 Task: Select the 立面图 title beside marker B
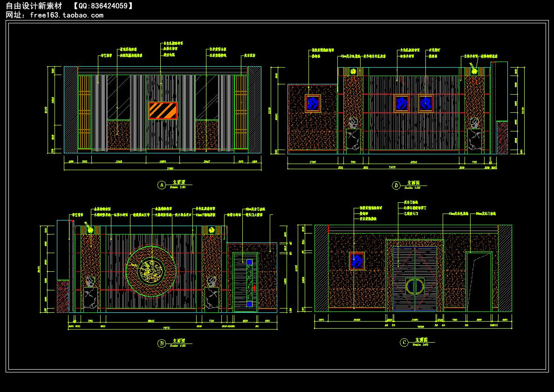point(179,341)
